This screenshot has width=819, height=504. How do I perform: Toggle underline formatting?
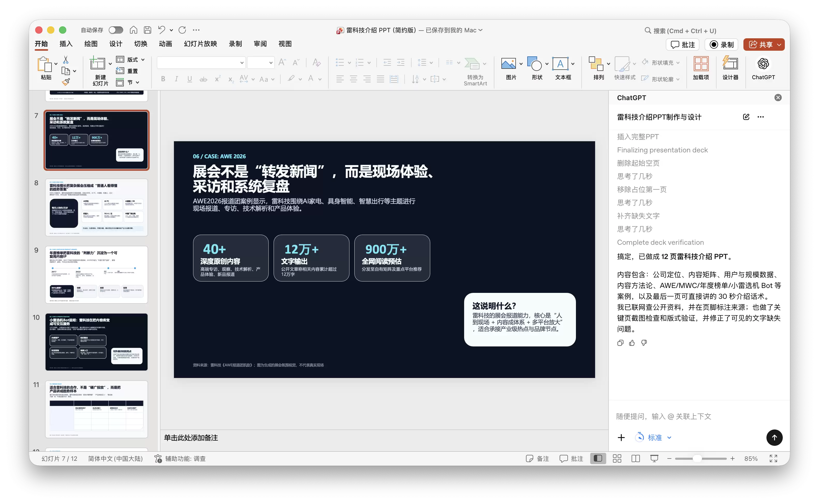coord(189,79)
